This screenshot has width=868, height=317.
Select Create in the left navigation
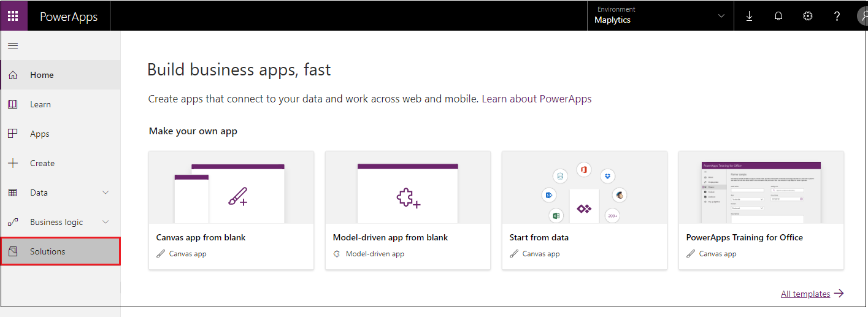(x=61, y=163)
